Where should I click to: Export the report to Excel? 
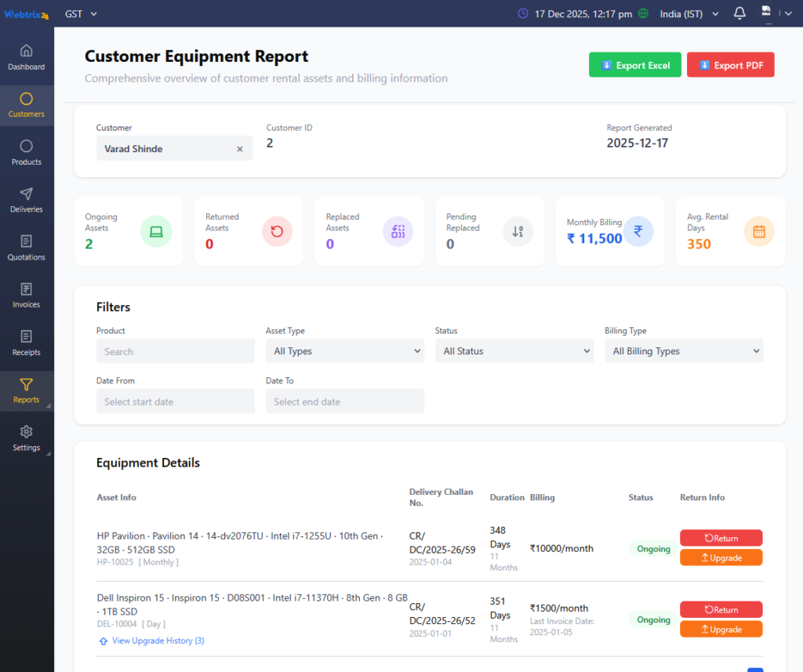(x=635, y=65)
